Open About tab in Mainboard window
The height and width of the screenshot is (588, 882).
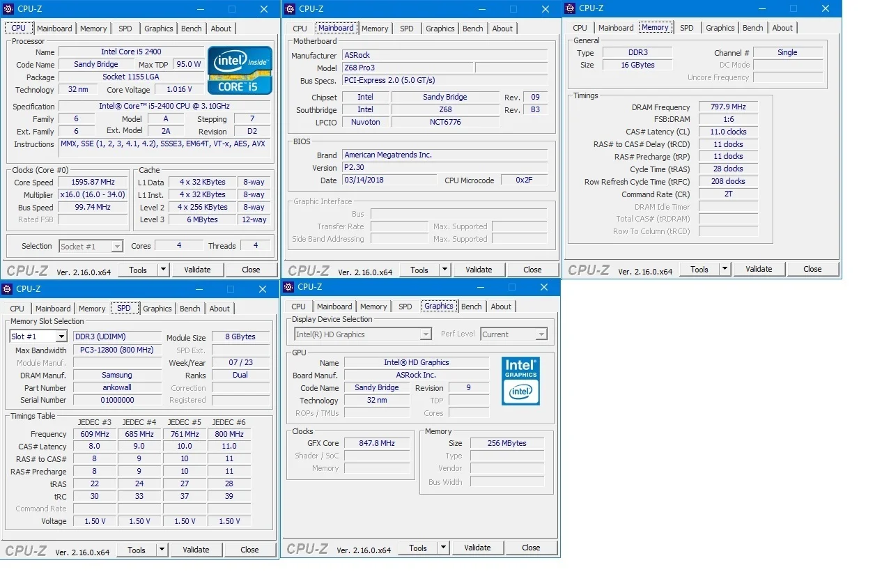(502, 29)
